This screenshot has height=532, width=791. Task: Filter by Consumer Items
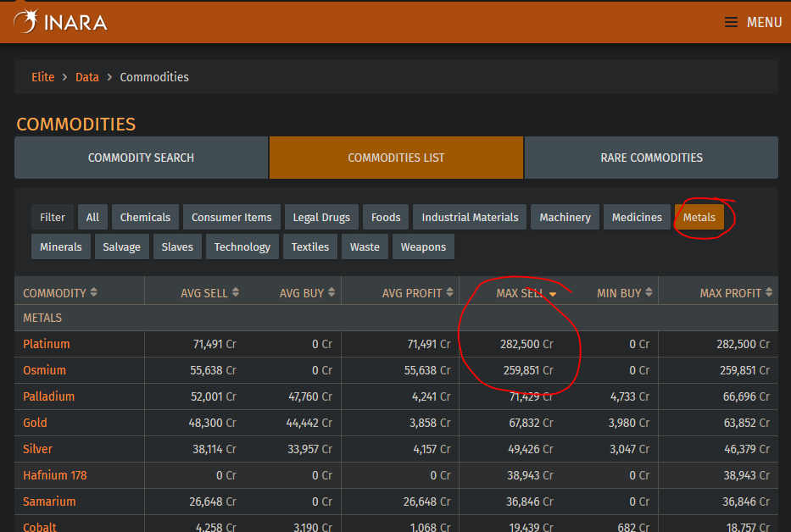coord(231,218)
